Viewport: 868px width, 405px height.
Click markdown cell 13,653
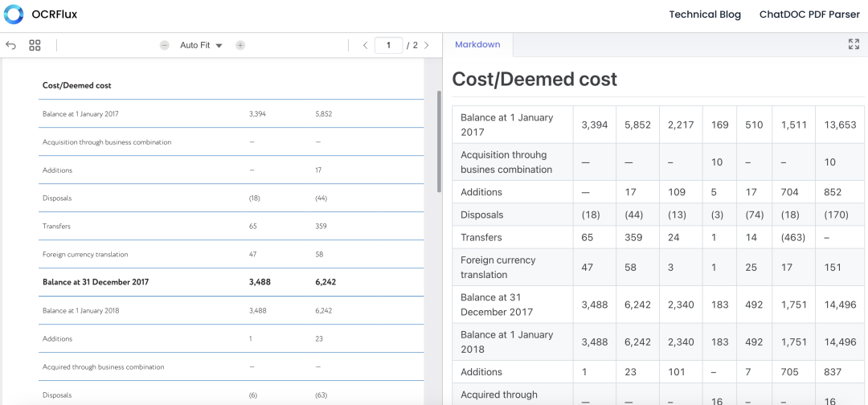point(840,125)
